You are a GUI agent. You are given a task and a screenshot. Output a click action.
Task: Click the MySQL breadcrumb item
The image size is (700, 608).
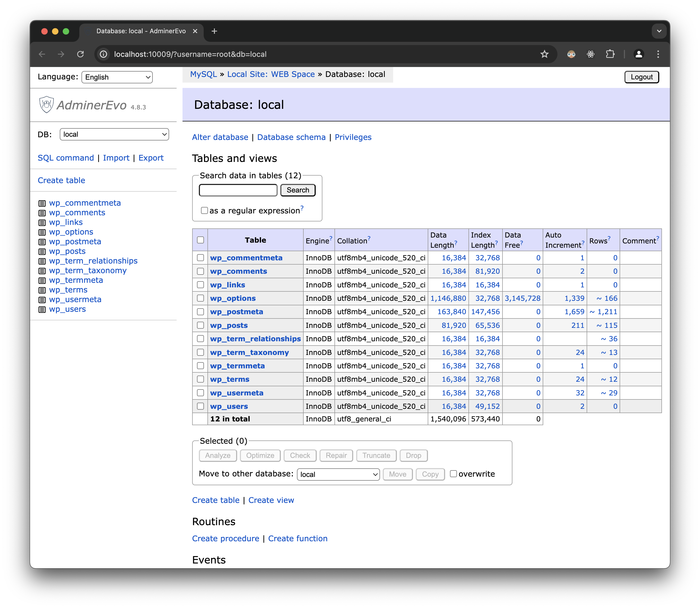203,74
